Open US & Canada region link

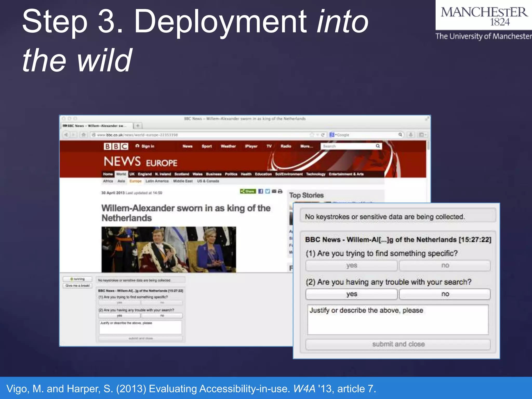pyautogui.click(x=208, y=181)
